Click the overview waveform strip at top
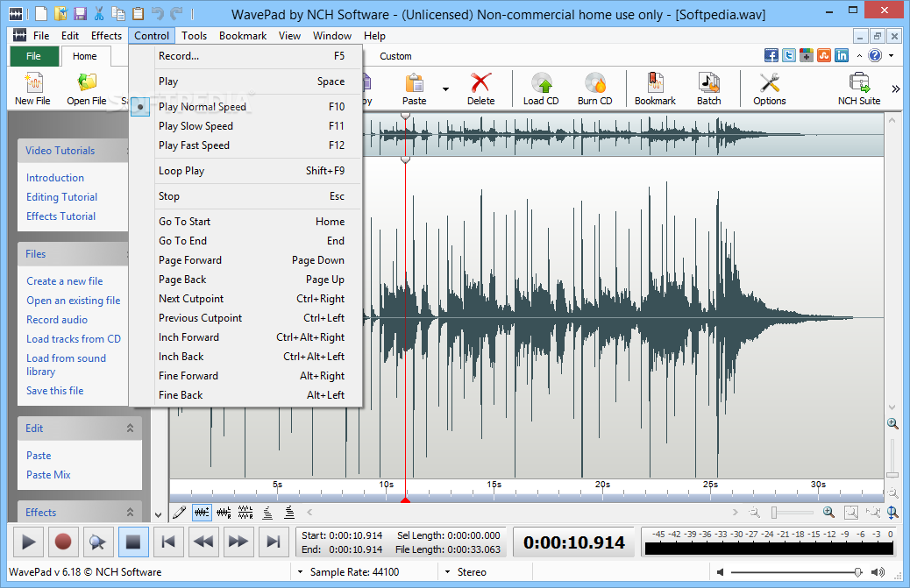The image size is (910, 588). [622, 135]
